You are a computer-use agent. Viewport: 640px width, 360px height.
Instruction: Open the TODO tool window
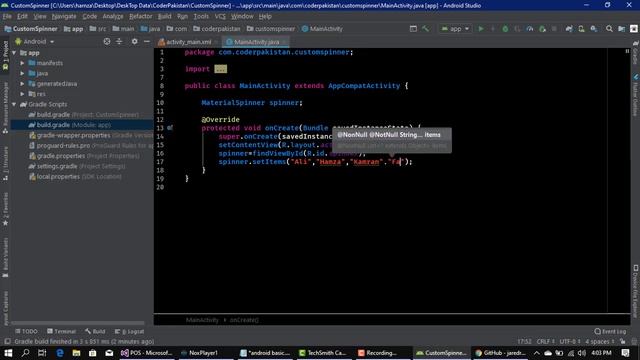[26, 331]
